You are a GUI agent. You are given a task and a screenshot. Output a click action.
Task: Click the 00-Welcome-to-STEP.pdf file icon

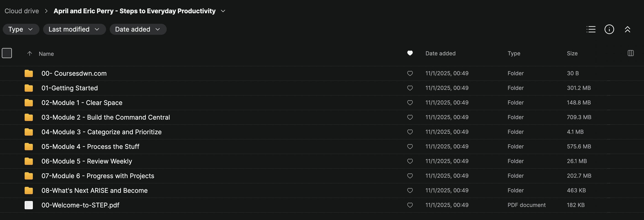coord(29,205)
